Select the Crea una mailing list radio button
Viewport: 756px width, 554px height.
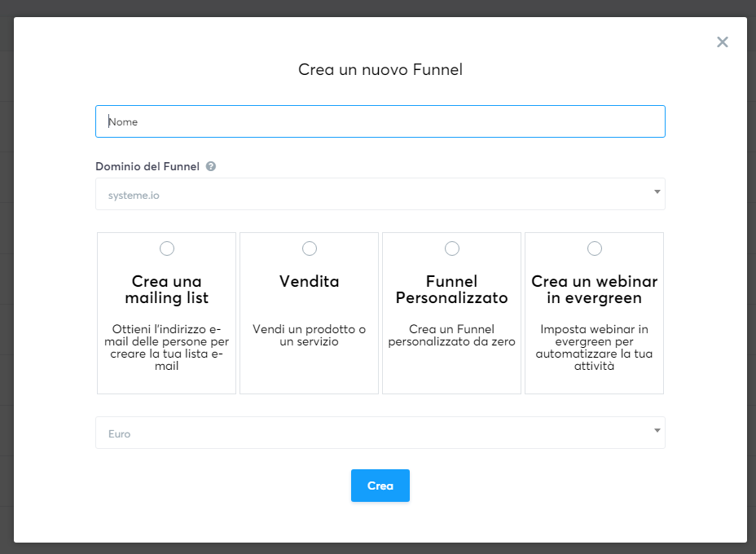tap(166, 248)
